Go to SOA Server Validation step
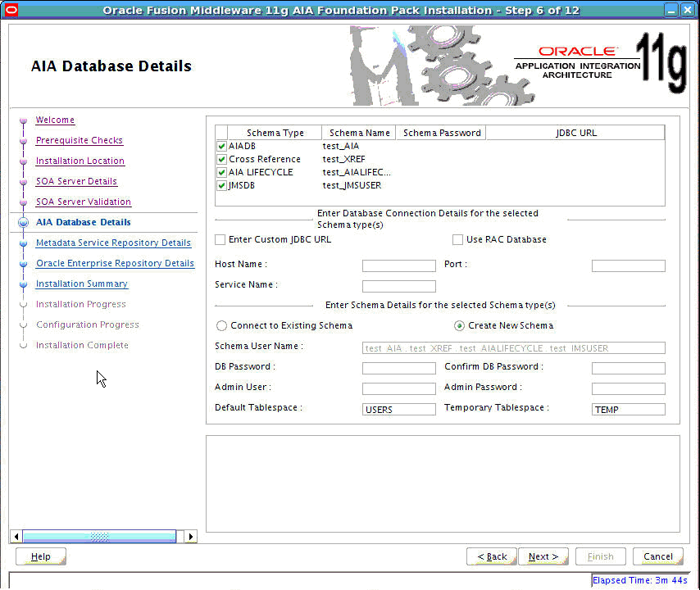 pos(84,202)
